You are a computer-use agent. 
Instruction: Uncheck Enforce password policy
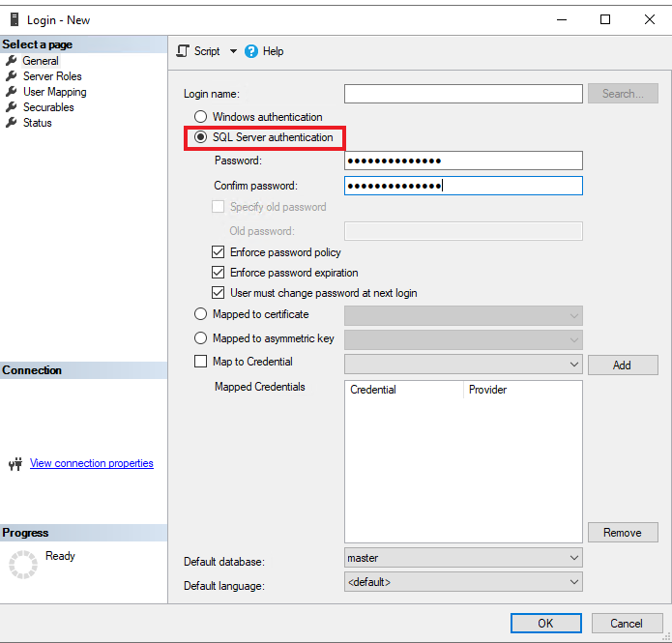(219, 252)
